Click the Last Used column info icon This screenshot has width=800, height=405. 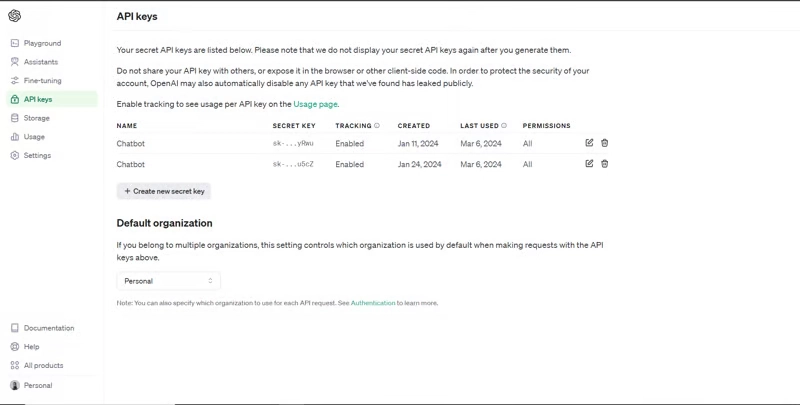[x=504, y=125]
